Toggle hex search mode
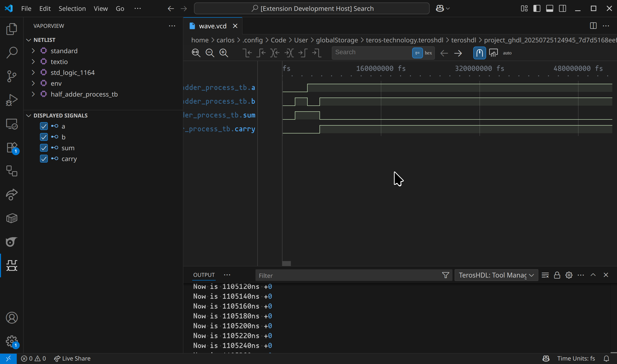Screen dimensions: 617x364 click(x=428, y=53)
